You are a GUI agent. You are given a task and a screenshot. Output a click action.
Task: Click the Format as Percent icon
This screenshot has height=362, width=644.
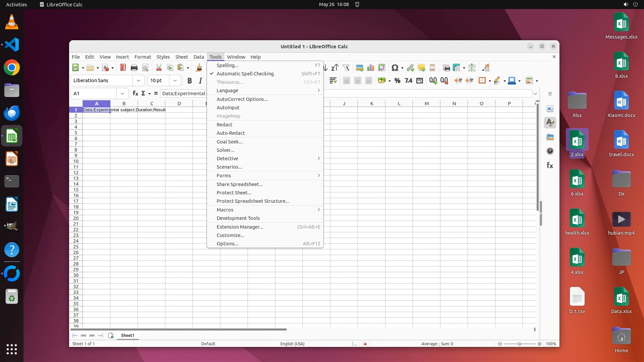point(397,80)
